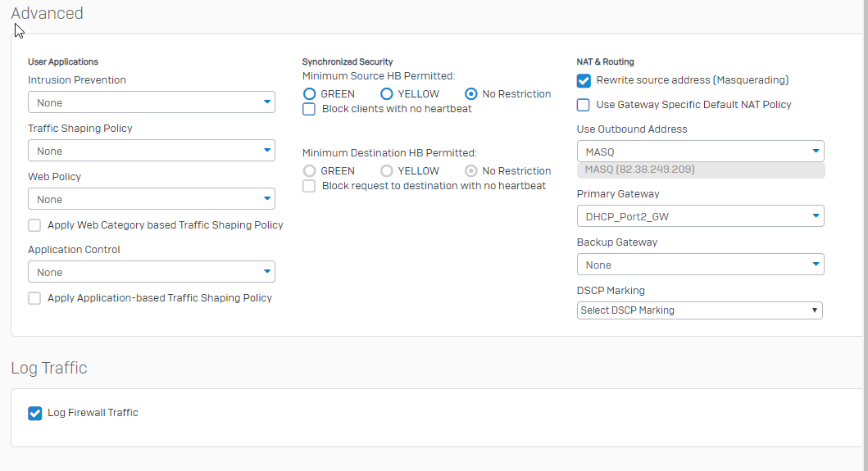868x471 pixels.
Task: Enable Use Gateway Specific Default NAT Policy
Action: (x=584, y=105)
